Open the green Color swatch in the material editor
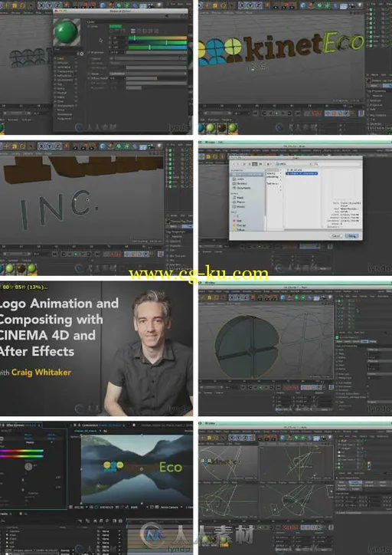 point(116,26)
